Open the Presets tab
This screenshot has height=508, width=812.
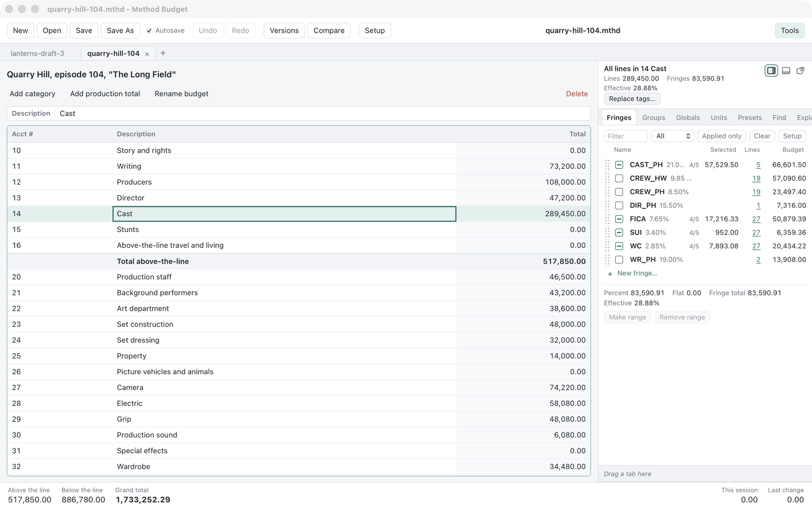750,117
